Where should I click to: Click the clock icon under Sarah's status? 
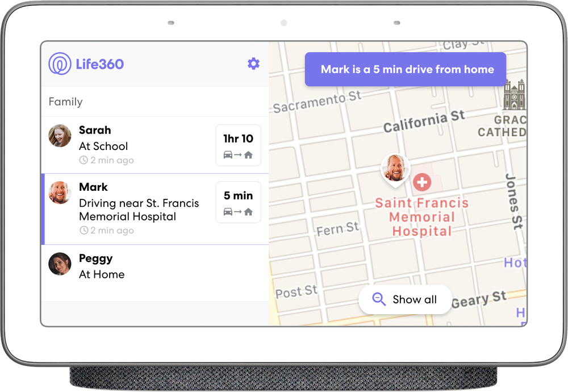(x=83, y=160)
